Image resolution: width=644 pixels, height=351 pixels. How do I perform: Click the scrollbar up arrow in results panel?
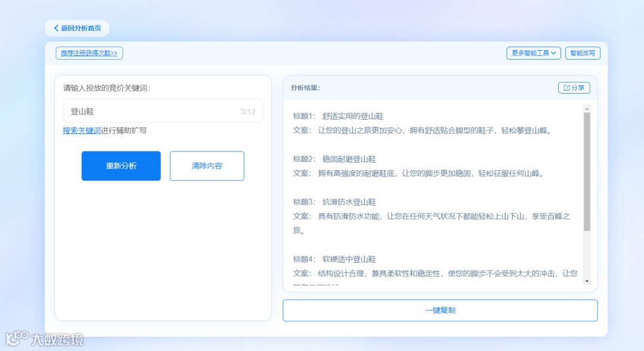pyautogui.click(x=587, y=107)
